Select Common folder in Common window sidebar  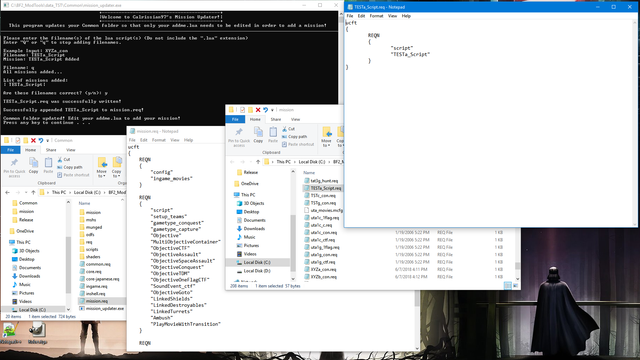point(28,203)
